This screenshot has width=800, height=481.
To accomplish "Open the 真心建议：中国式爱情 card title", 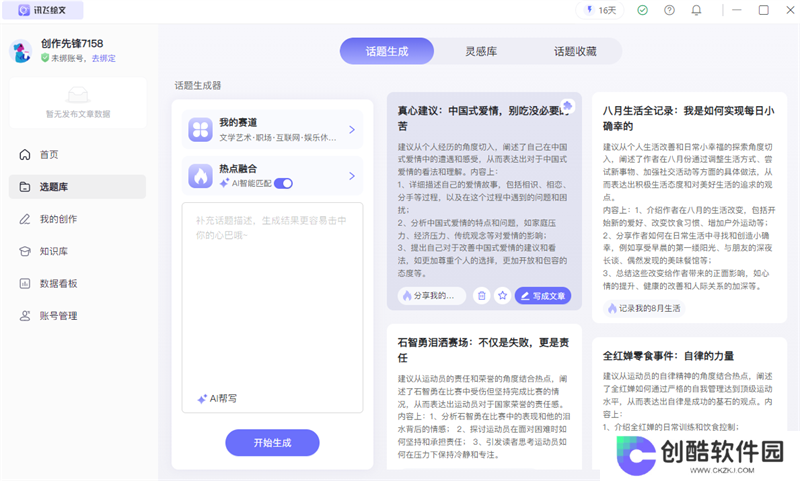I will (483, 118).
